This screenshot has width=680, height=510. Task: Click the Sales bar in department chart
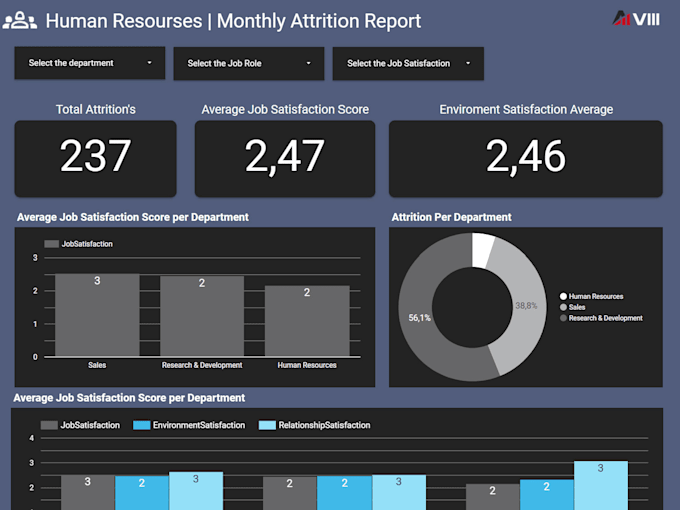pos(97,315)
